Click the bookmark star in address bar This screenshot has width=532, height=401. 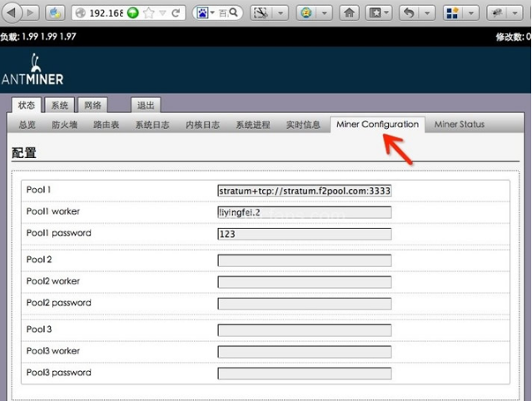pyautogui.click(x=148, y=13)
